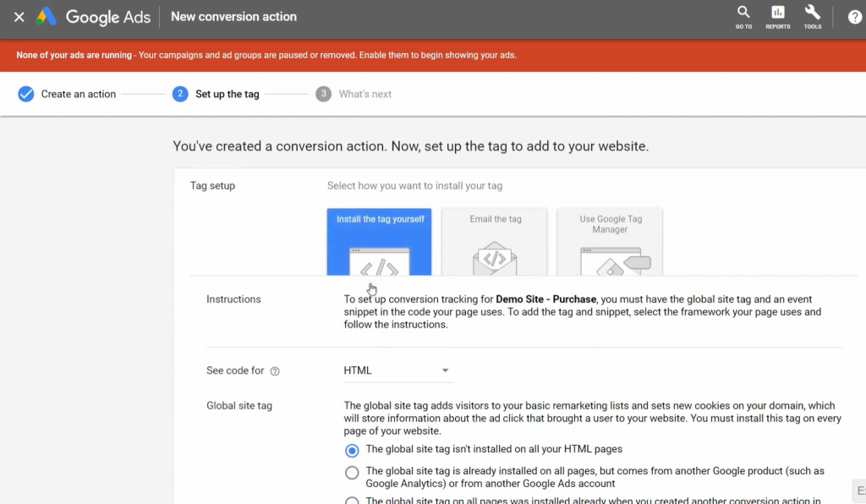This screenshot has height=504, width=866.
Task: Click the Instructions label
Action: click(233, 299)
